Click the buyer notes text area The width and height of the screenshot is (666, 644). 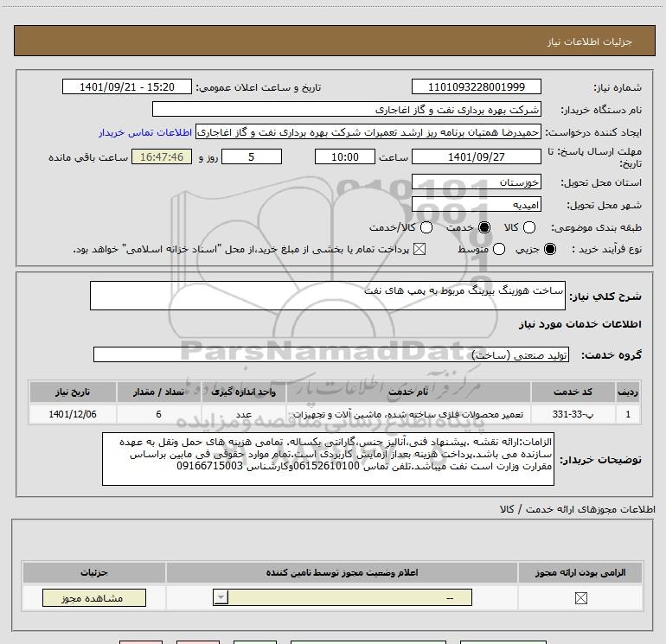[x=328, y=459]
